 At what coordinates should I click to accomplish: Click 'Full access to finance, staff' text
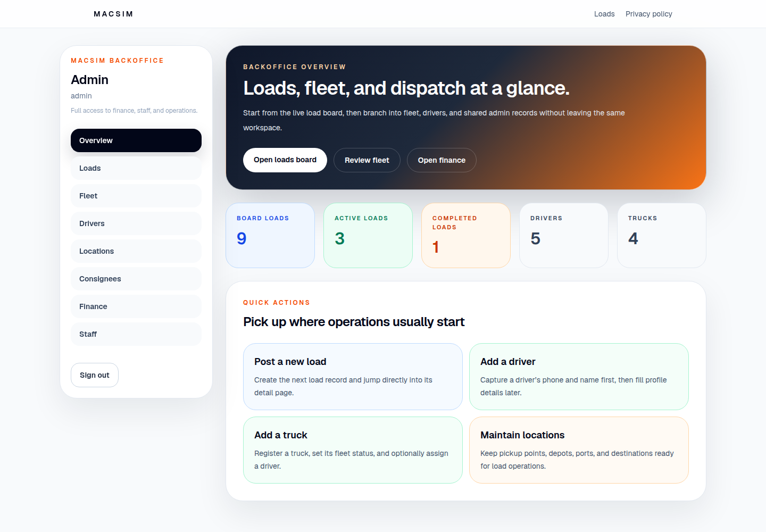[134, 111]
